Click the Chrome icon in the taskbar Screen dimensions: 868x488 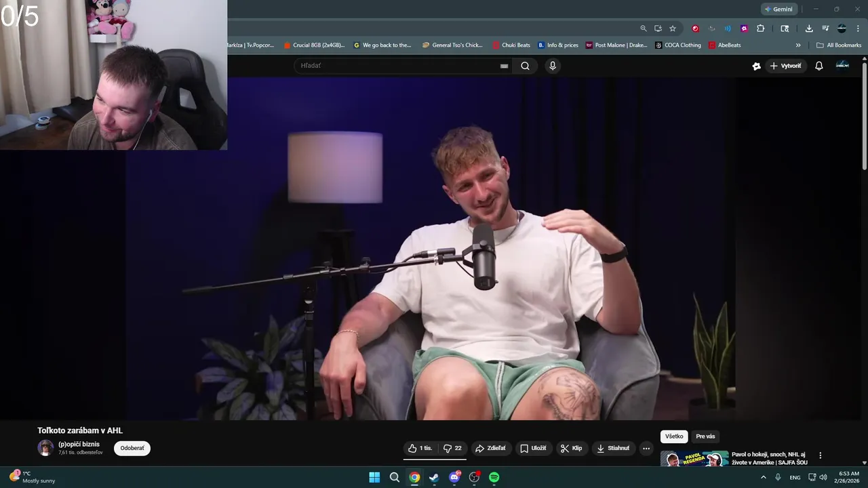(x=414, y=477)
